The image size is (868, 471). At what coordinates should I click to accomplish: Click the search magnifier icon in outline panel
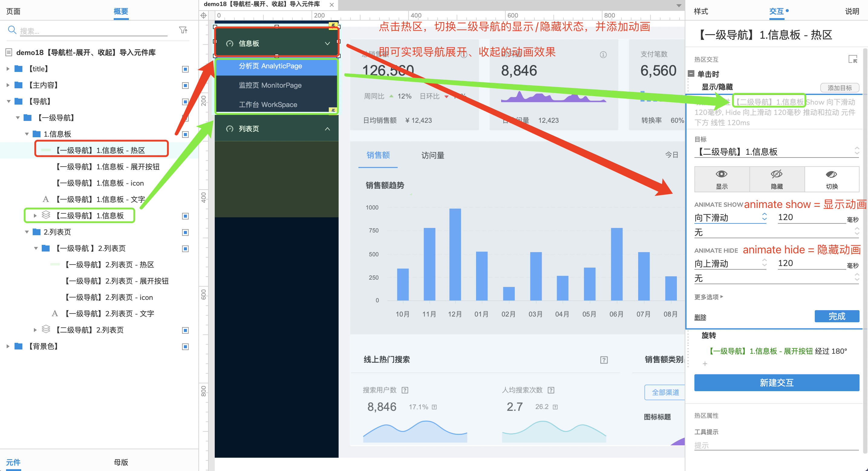pyautogui.click(x=12, y=30)
